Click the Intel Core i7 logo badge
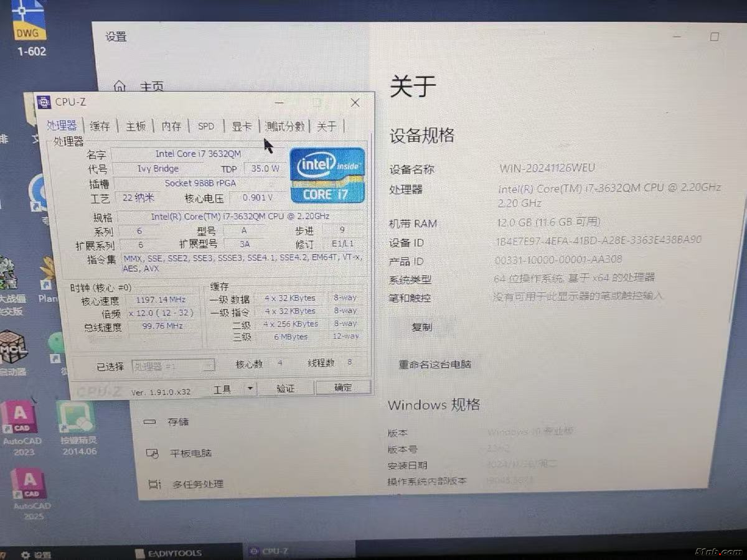Viewport: 747px width, 560px height. (327, 175)
